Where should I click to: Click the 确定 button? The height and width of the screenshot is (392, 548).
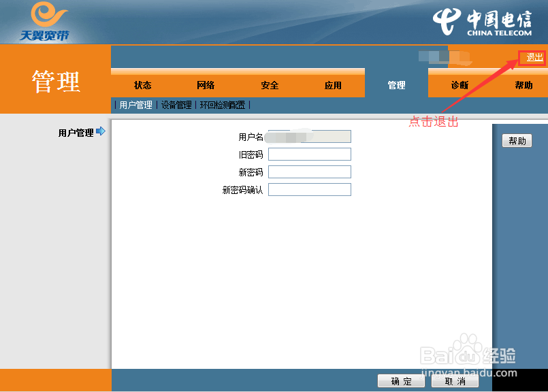[401, 381]
